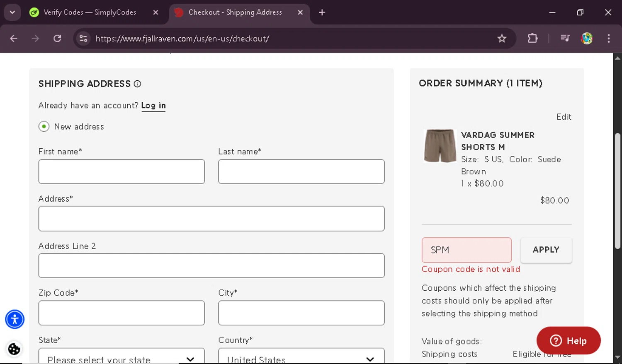Screen dimensions: 622x364
Task: Go forward to the next page
Action: pos(35,39)
